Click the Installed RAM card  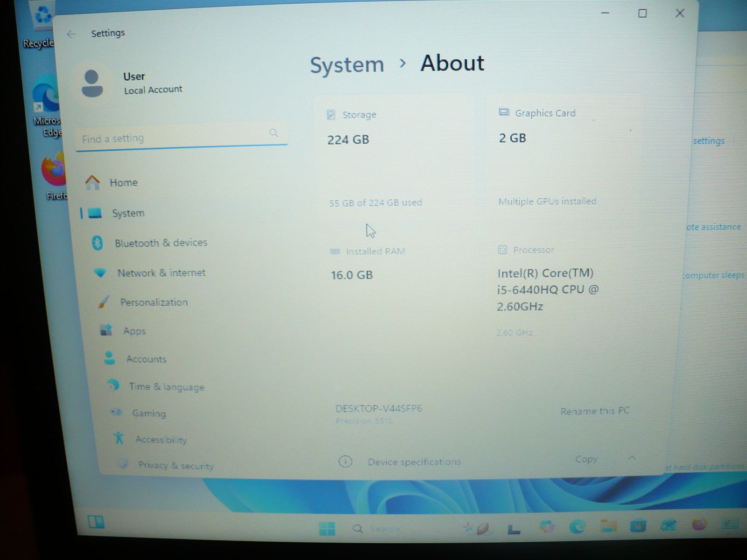coord(397,294)
